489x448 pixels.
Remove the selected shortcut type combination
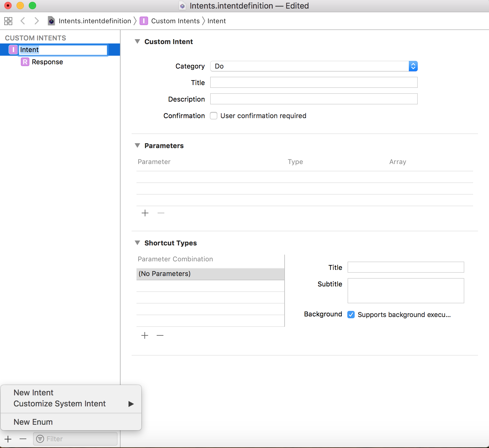coord(160,335)
